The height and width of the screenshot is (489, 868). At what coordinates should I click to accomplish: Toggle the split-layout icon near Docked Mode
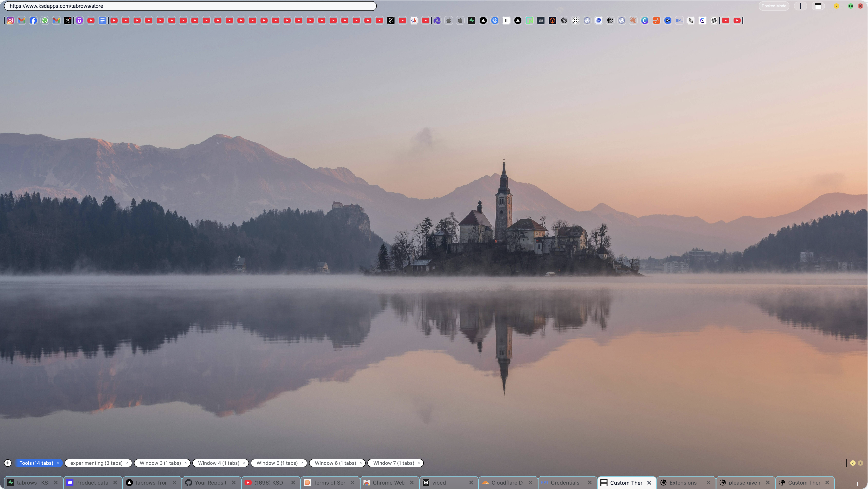click(x=819, y=6)
